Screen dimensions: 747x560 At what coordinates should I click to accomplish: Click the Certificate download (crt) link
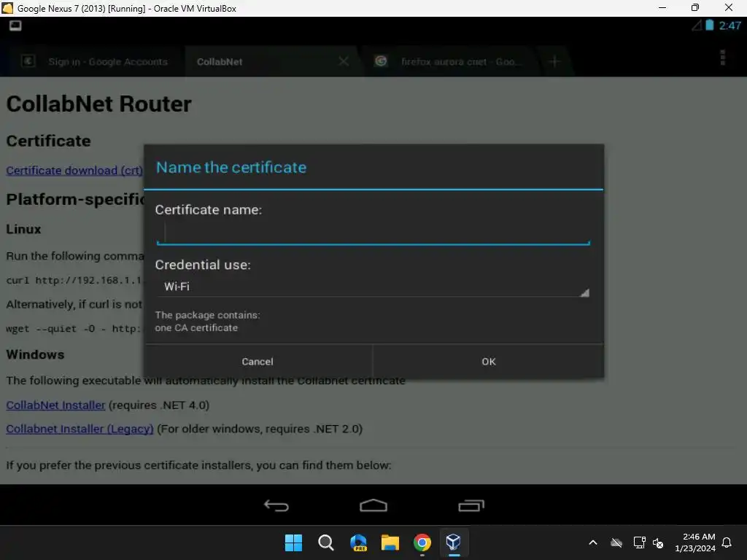[x=74, y=171]
